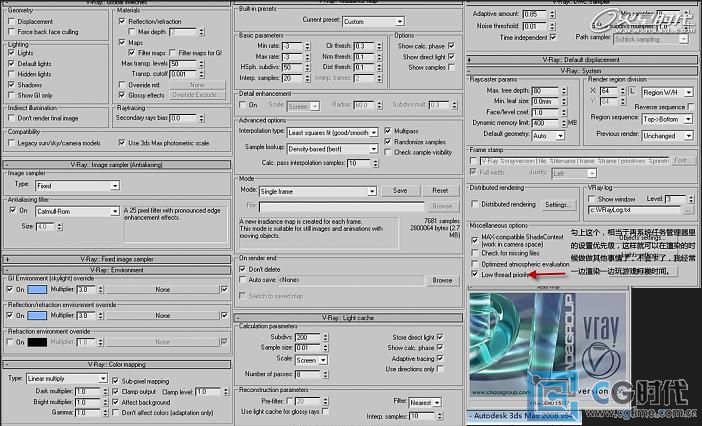Image resolution: width=702 pixels, height=426 pixels.
Task: Check Don't render final image
Action: click(12, 118)
